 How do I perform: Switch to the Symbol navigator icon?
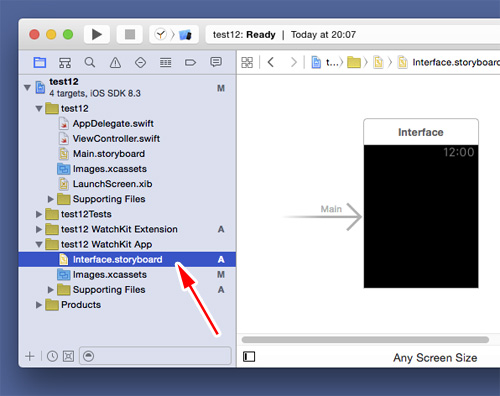[65, 62]
